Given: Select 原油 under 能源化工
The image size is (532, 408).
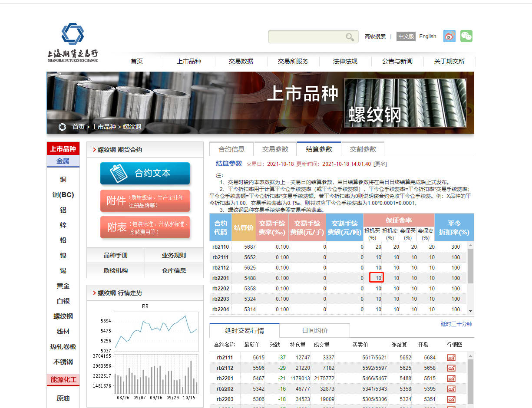Looking at the screenshot, I should 63,398.
